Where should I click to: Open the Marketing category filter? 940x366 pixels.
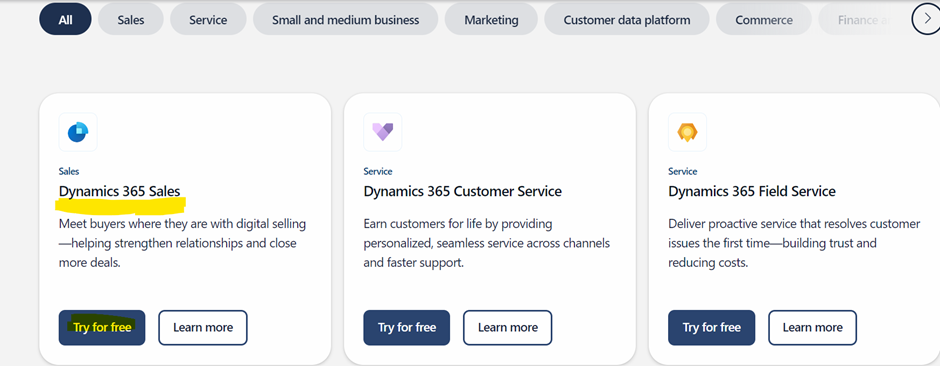491,19
